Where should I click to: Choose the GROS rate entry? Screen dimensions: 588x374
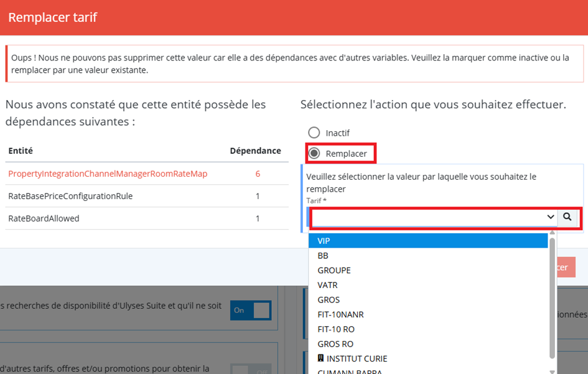point(329,300)
